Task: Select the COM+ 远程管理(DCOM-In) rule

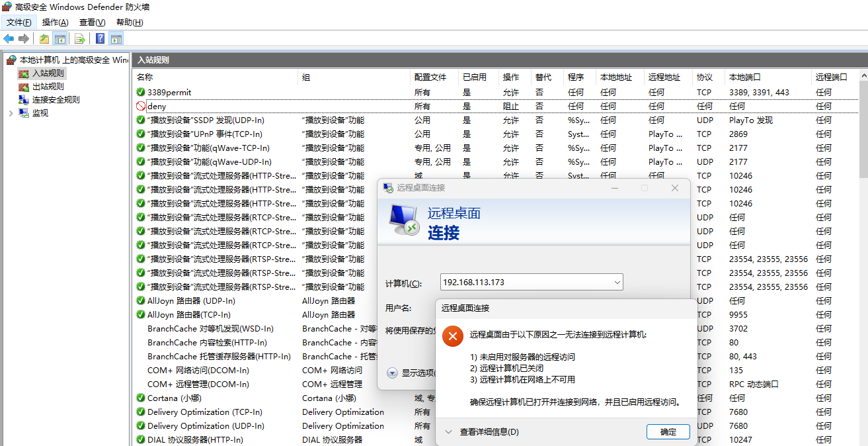Action: (x=198, y=384)
